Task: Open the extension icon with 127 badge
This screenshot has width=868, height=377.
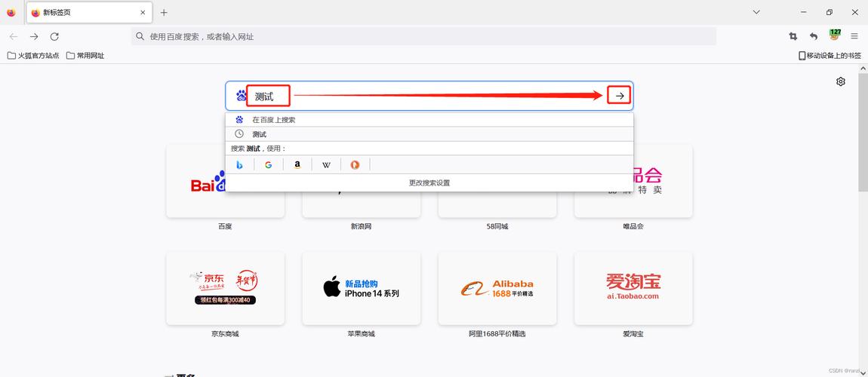Action: (834, 35)
